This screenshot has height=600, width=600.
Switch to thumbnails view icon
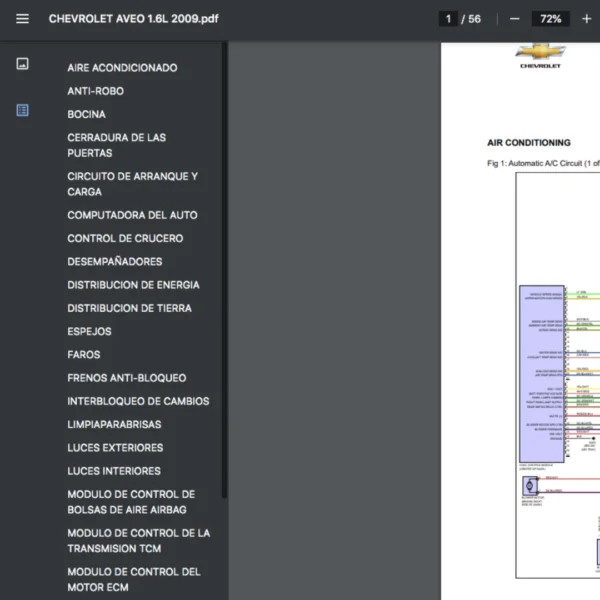[x=22, y=64]
